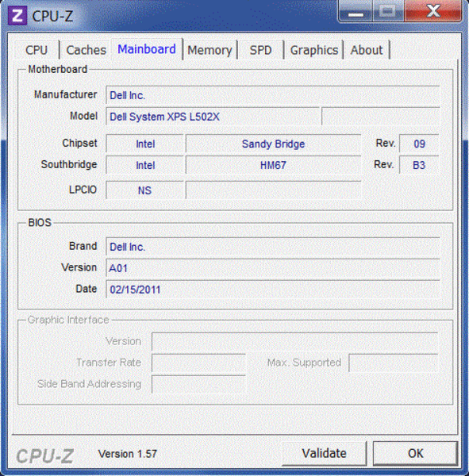Image resolution: width=469 pixels, height=476 pixels.
Task: Click the OK button
Action: (415, 453)
